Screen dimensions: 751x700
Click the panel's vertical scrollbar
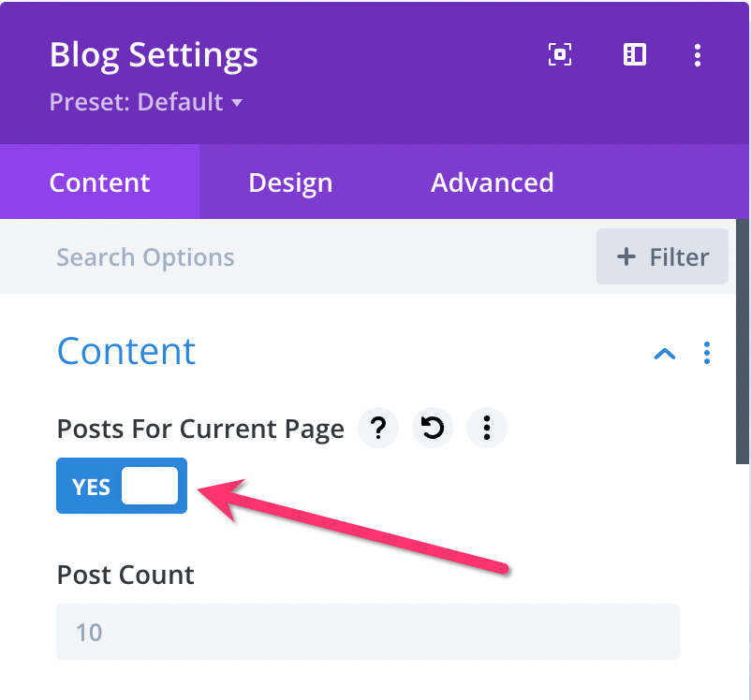(x=742, y=342)
